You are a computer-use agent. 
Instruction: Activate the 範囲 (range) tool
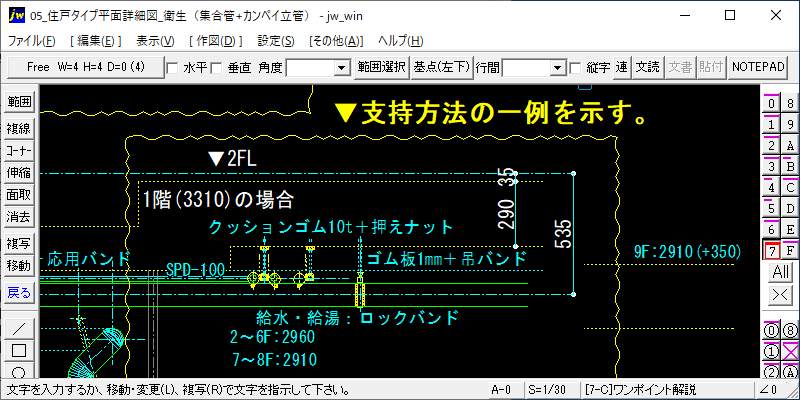click(19, 103)
